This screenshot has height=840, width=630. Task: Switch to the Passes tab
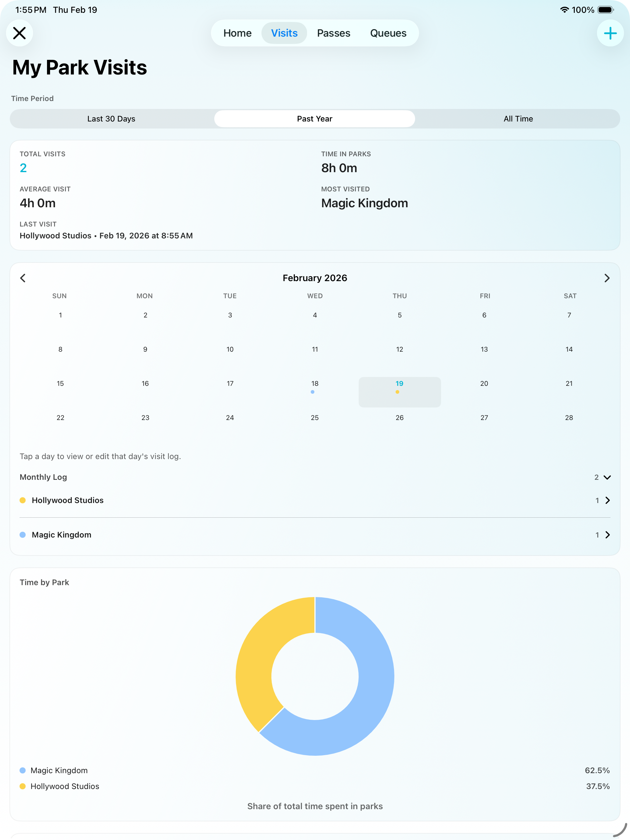(x=333, y=33)
